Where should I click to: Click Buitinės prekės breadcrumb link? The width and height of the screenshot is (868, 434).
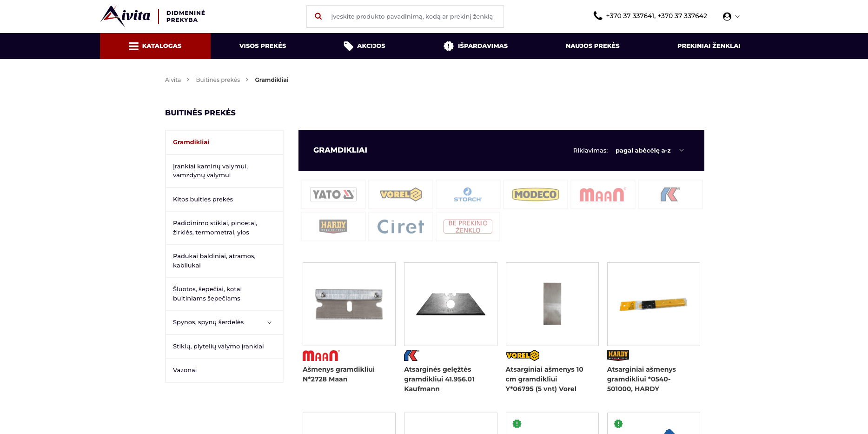click(218, 80)
